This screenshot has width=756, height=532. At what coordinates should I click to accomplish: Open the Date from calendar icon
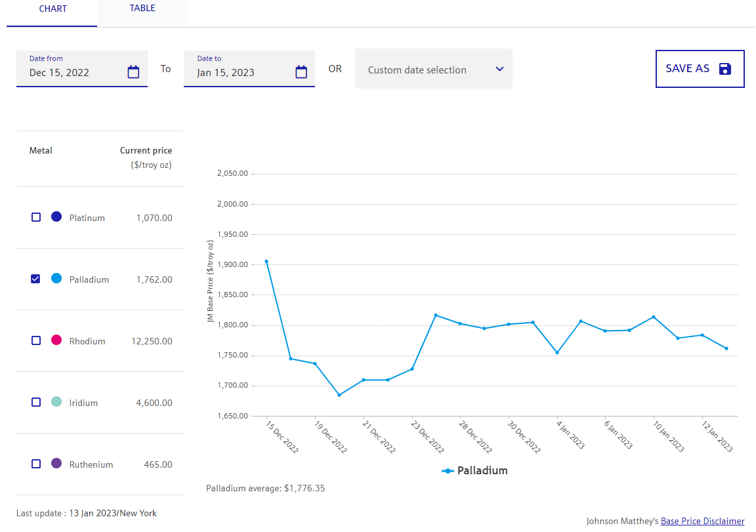coord(133,72)
